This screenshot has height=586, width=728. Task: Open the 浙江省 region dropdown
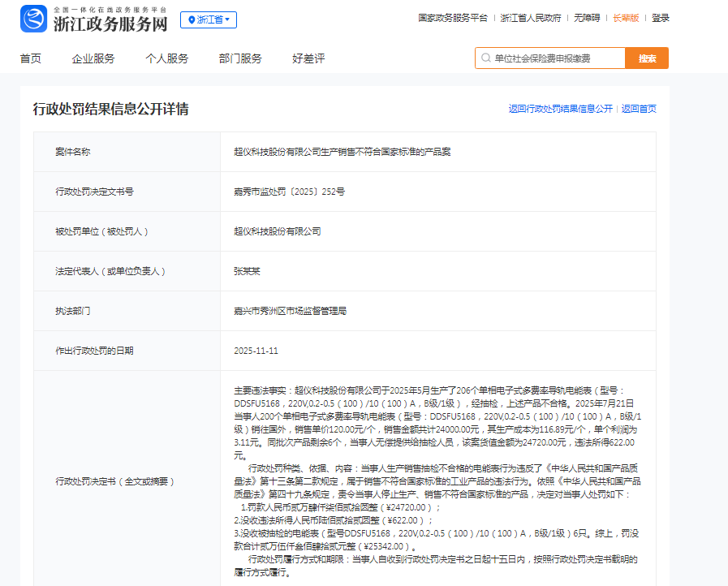[209, 19]
